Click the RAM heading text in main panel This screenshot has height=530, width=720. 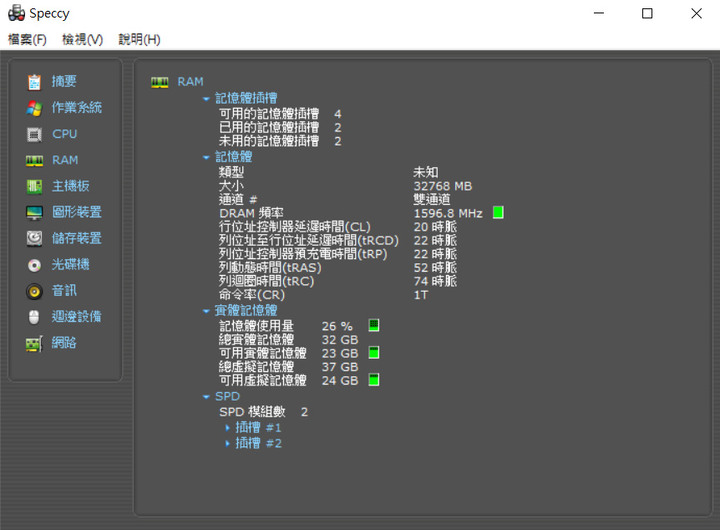tap(191, 82)
